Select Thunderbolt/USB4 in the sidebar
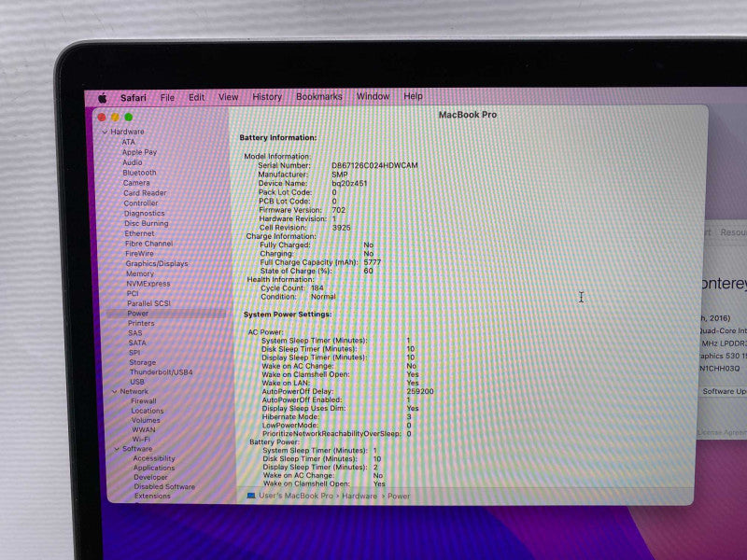 coord(161,371)
